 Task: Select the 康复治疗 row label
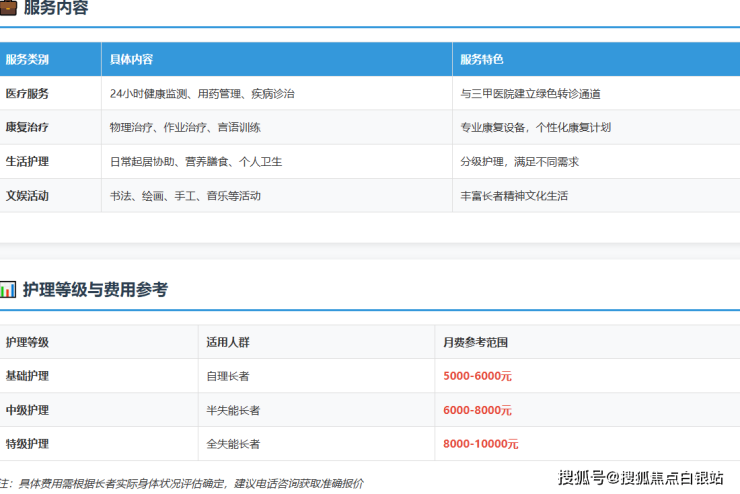point(27,127)
